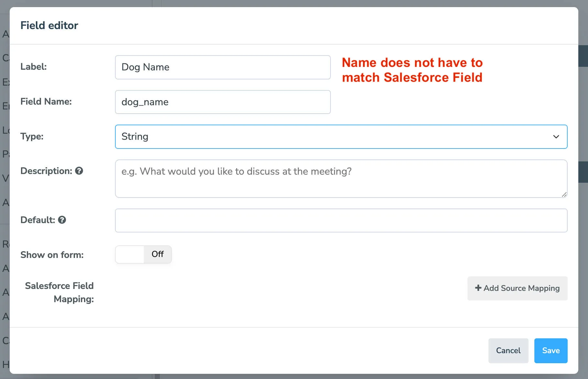Click Cancel to dismiss the dialog
The image size is (588, 379).
coord(508,351)
